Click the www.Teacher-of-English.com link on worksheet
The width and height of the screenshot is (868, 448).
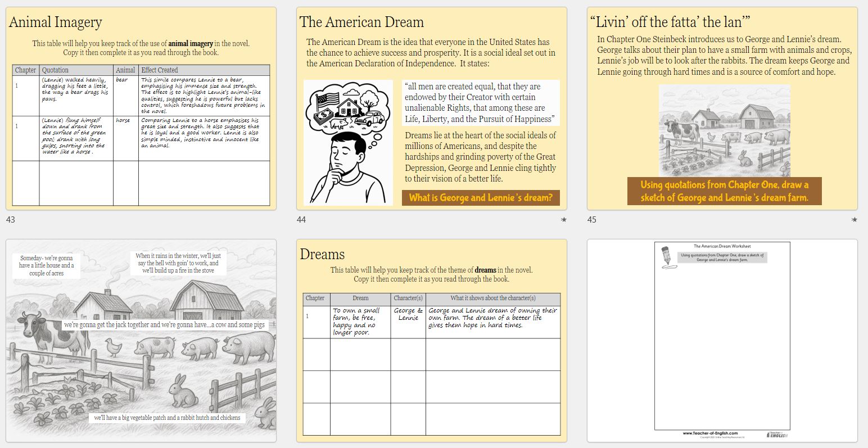pyautogui.click(x=710, y=433)
